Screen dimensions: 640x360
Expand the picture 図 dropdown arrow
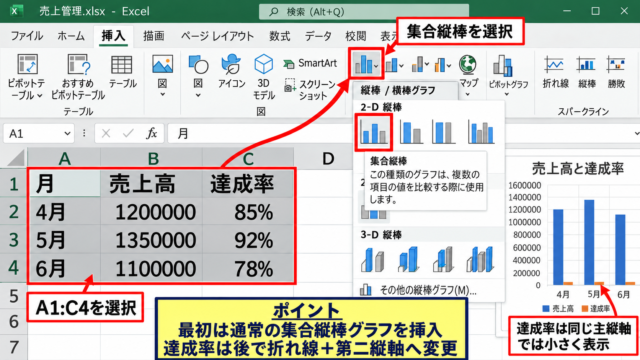tap(162, 95)
